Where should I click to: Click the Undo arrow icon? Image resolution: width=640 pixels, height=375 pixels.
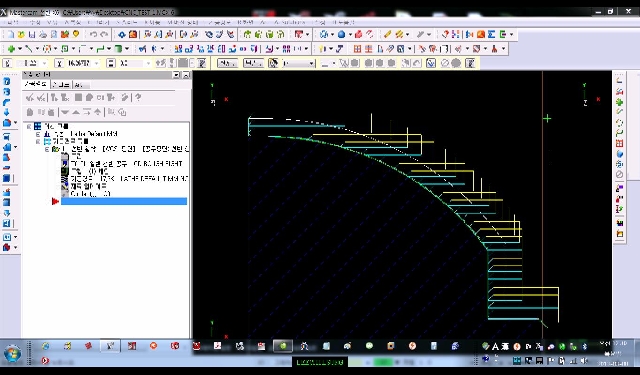coord(93,35)
